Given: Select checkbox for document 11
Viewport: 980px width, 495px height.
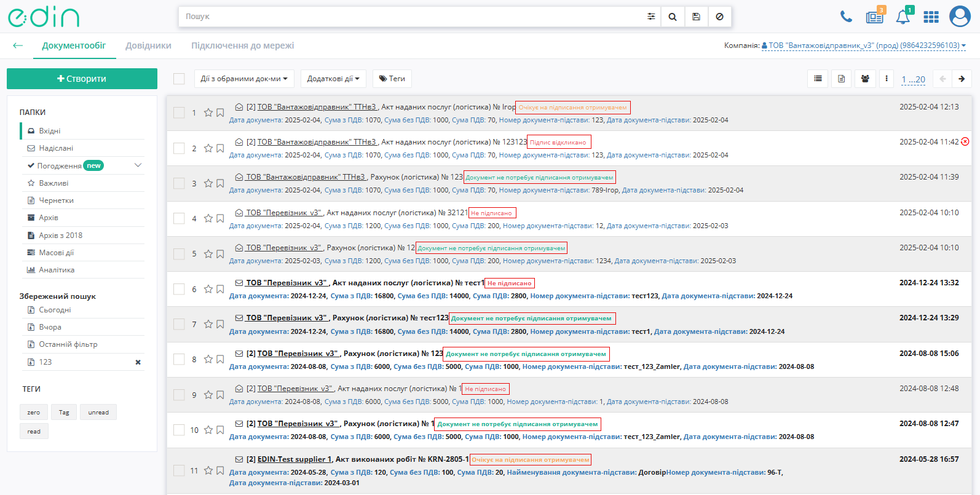Looking at the screenshot, I should pyautogui.click(x=179, y=471).
